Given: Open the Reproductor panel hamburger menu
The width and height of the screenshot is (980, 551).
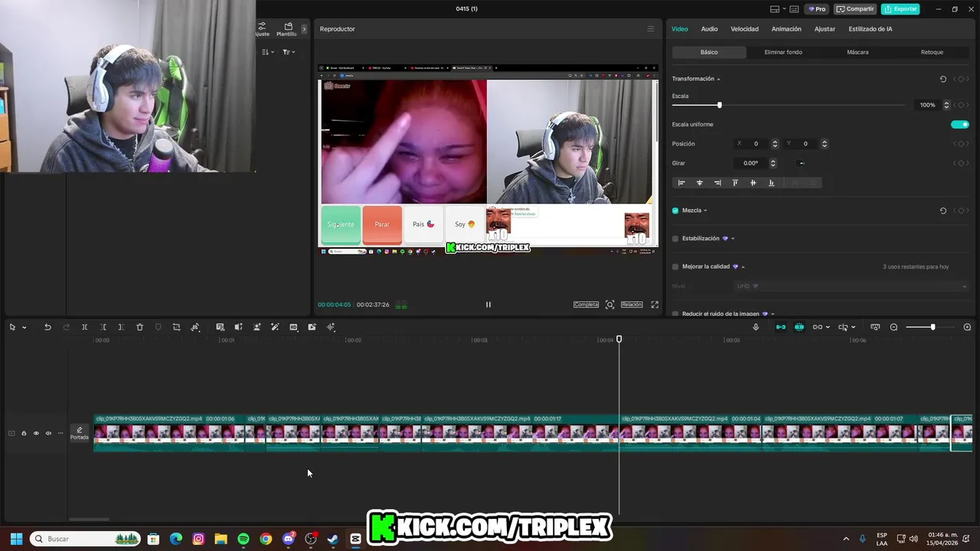Looking at the screenshot, I should 651,29.
